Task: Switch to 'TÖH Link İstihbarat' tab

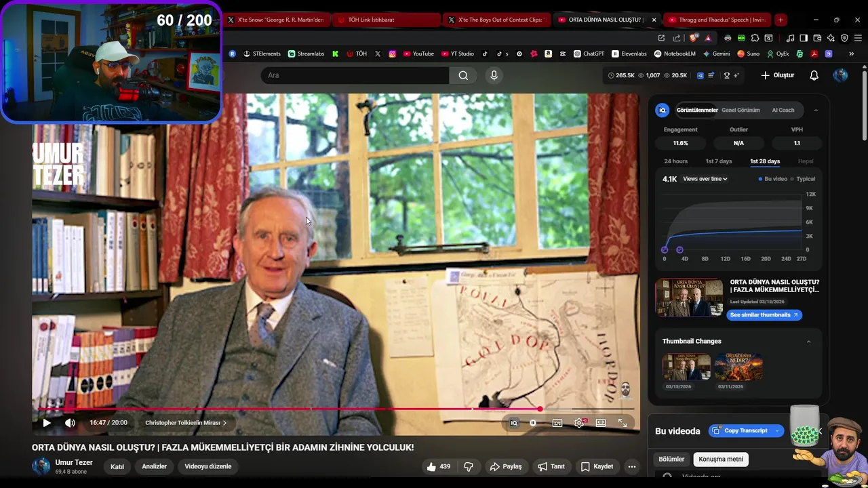Action: click(385, 20)
